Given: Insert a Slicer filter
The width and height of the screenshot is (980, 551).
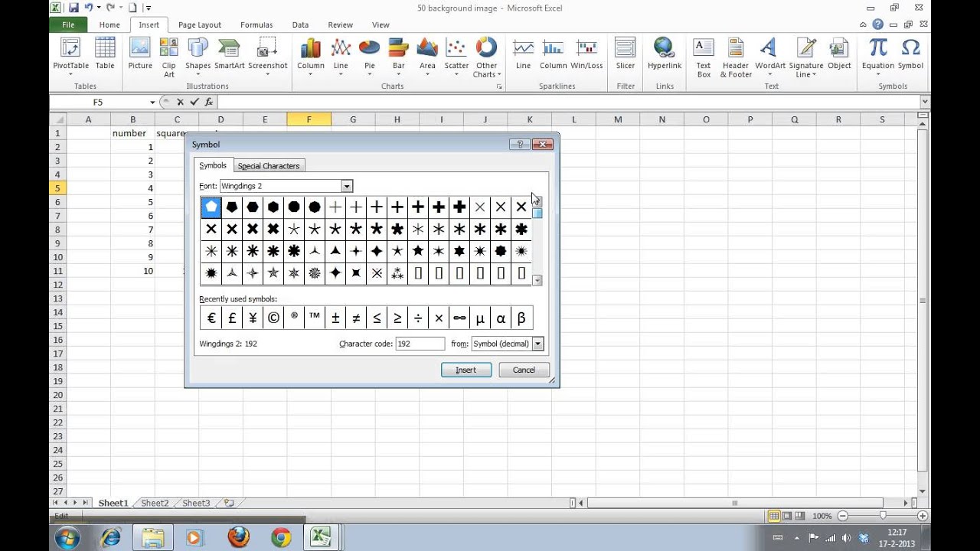Looking at the screenshot, I should pyautogui.click(x=626, y=54).
